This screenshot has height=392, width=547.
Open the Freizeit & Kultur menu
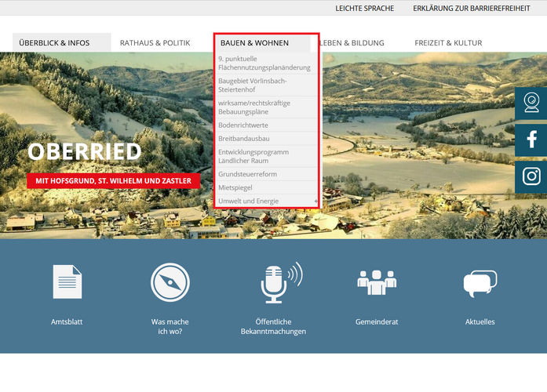pos(448,43)
